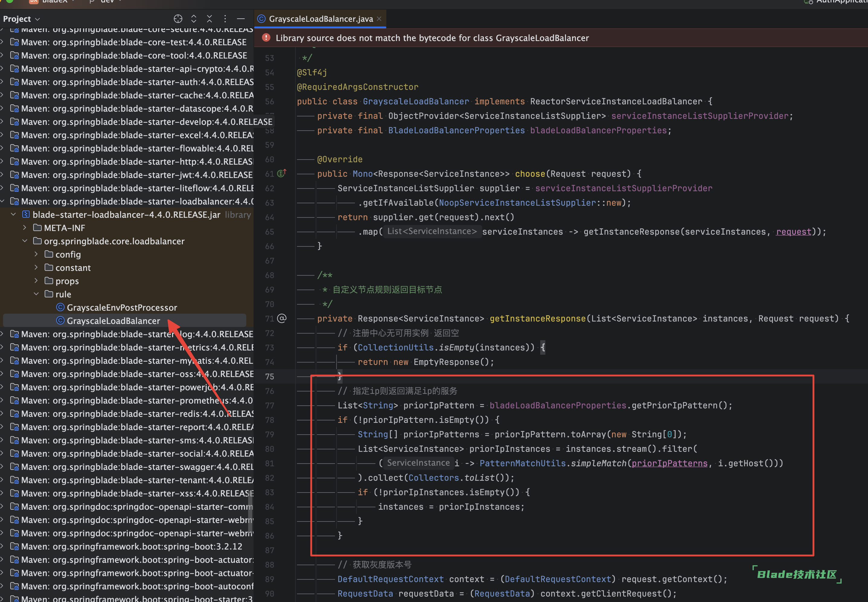The image size is (868, 602).
Task: Click the implements gutter icon on line 61
Action: [282, 173]
